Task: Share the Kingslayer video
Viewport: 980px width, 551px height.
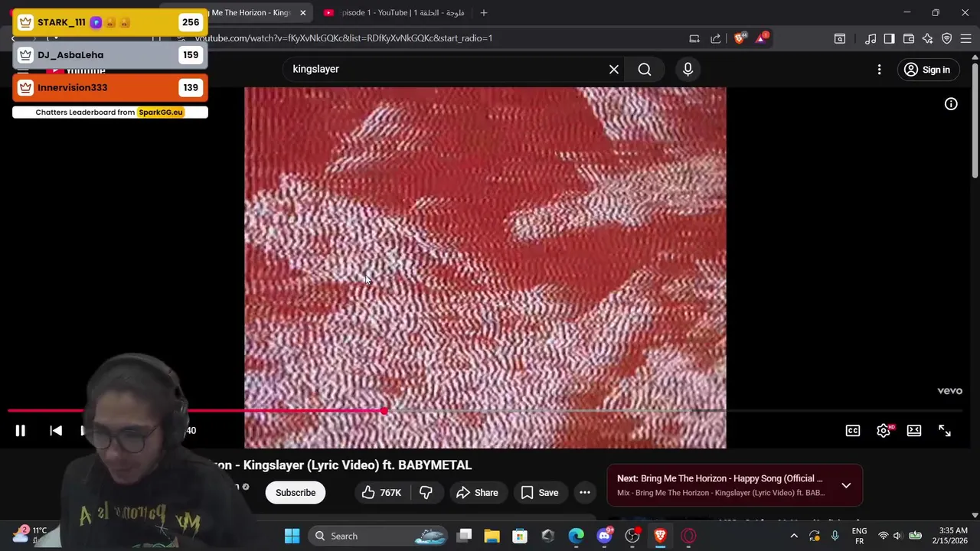Action: coord(477,493)
